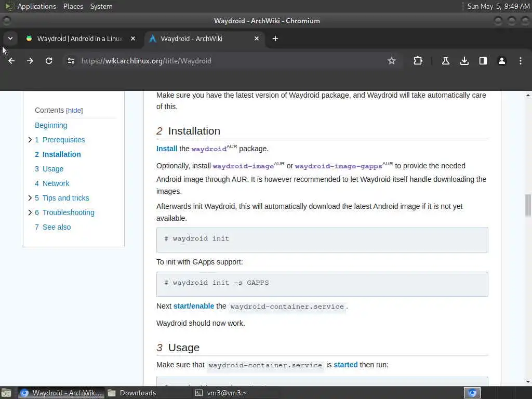Open the profile account icon
The image size is (532, 399).
502,61
